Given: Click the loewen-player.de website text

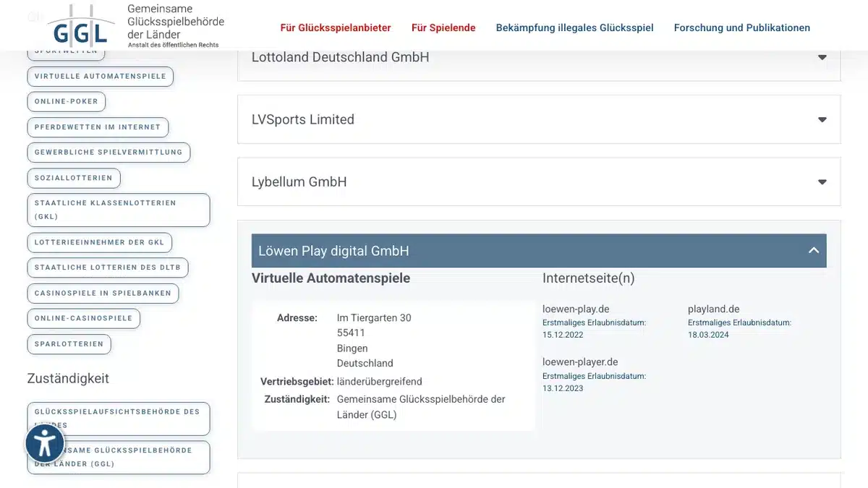Looking at the screenshot, I should click(x=580, y=361).
